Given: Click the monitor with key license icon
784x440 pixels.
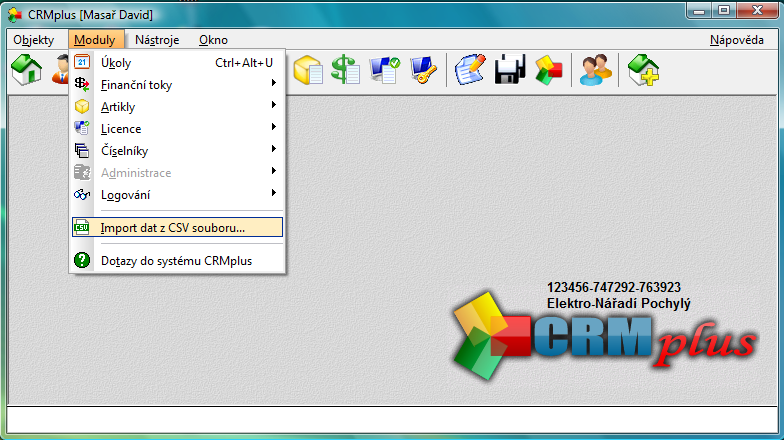Looking at the screenshot, I should 423,70.
